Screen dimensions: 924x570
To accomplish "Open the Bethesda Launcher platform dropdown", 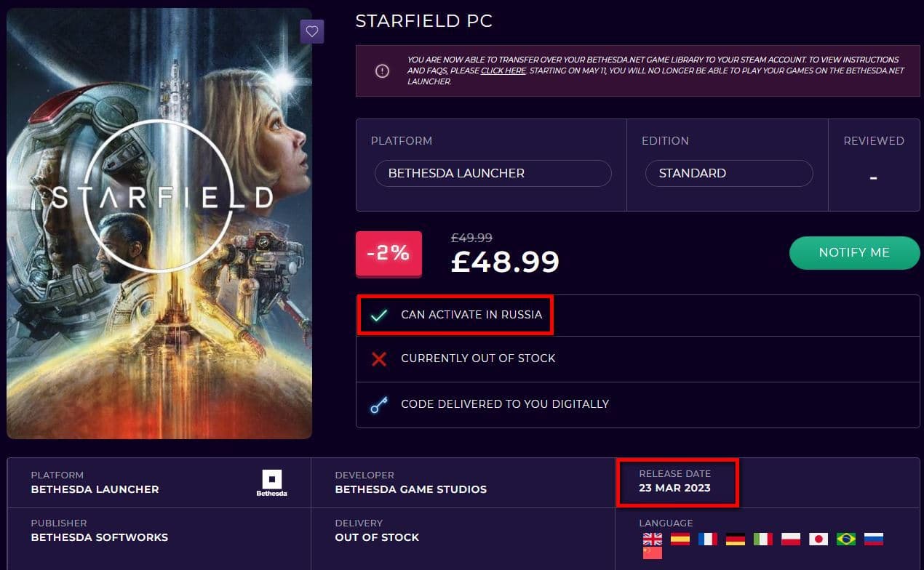I will [x=493, y=173].
